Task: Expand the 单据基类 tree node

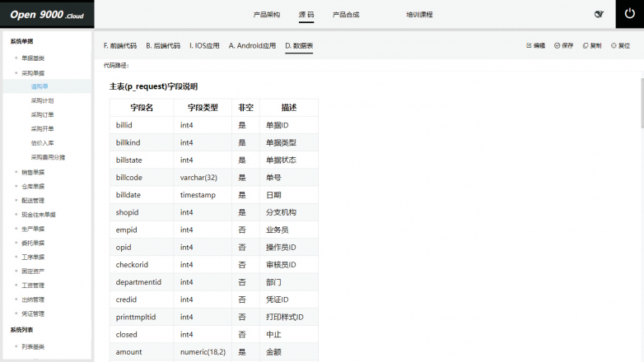Action: point(16,58)
